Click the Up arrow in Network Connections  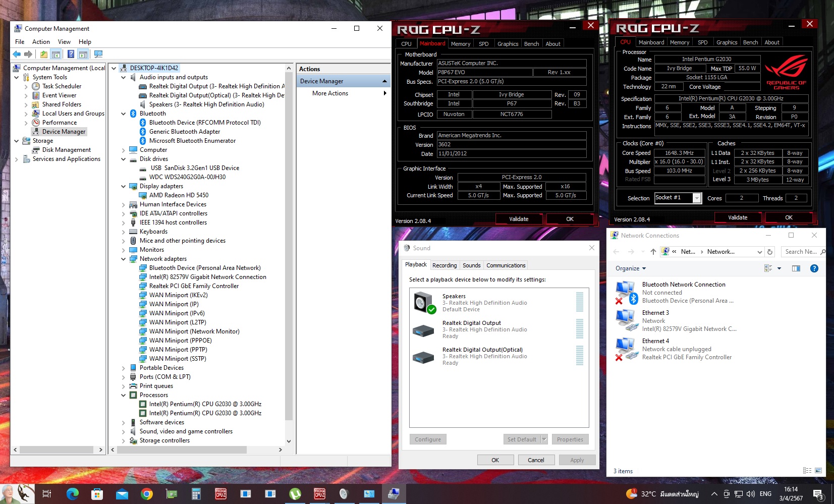[x=653, y=252]
